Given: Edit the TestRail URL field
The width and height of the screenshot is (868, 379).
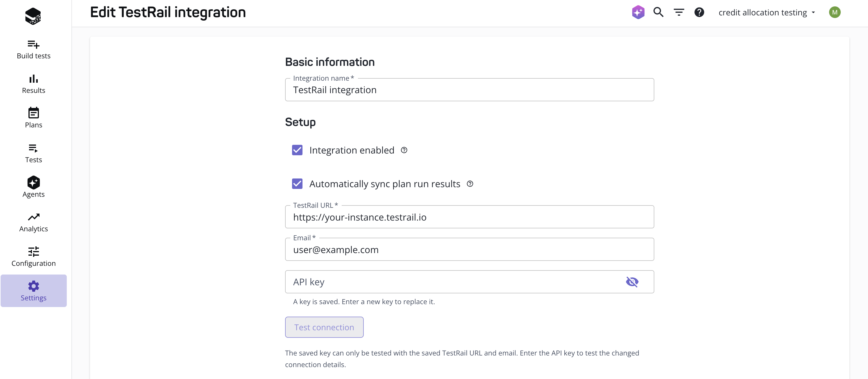Looking at the screenshot, I should tap(469, 217).
